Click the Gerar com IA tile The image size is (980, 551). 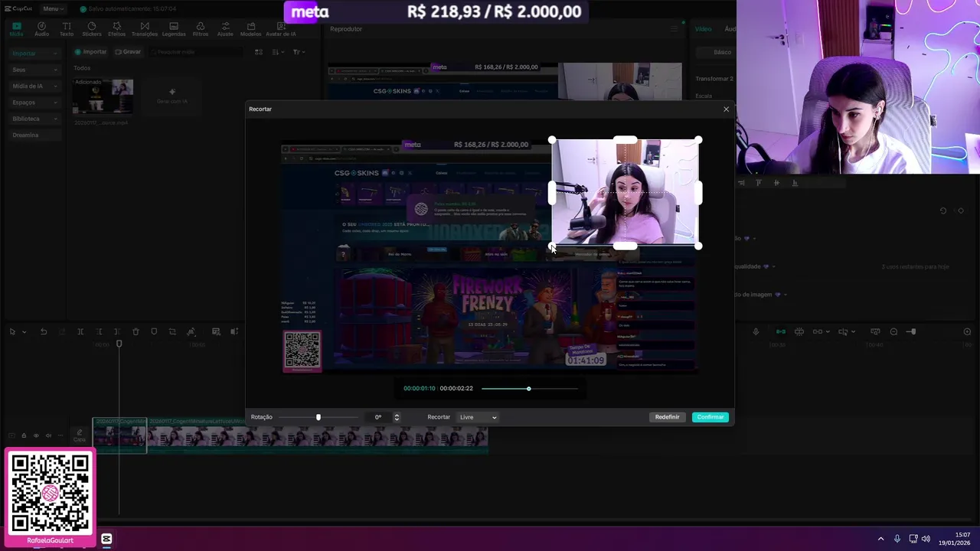172,96
